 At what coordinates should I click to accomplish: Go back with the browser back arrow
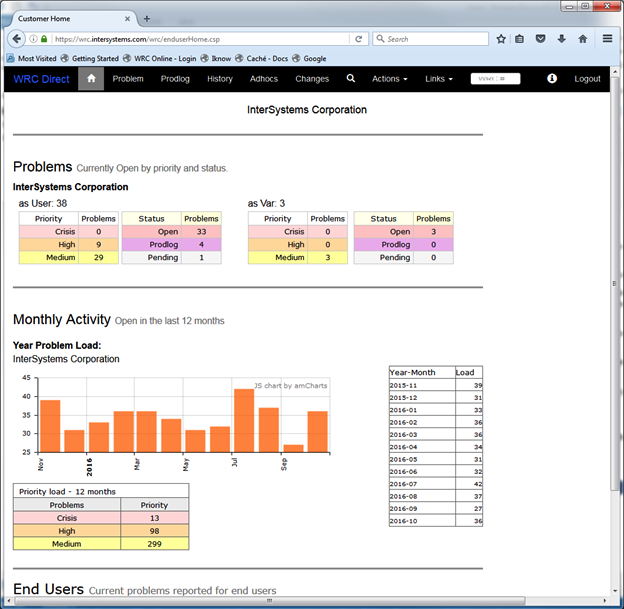[16, 39]
